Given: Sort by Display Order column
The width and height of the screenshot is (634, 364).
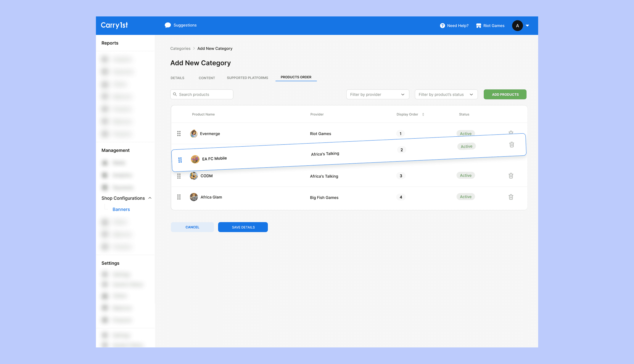Looking at the screenshot, I should (423, 115).
